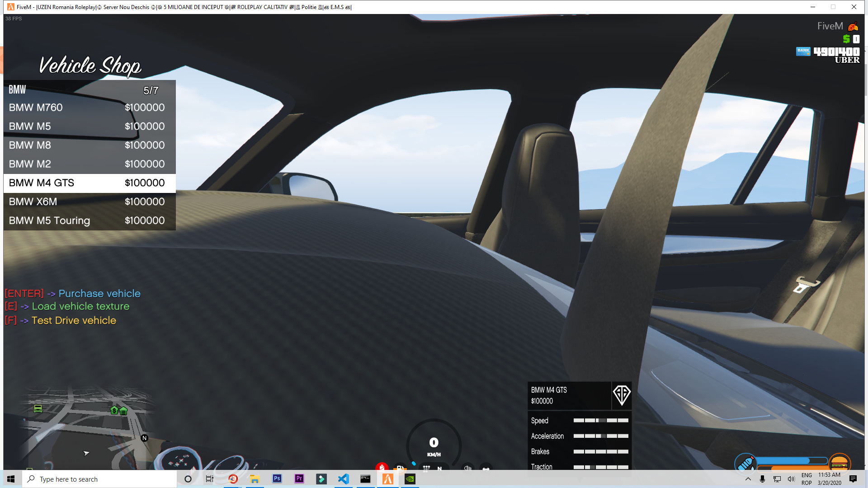
Task: Open the clock showing 11:53 AM
Action: pyautogui.click(x=830, y=479)
